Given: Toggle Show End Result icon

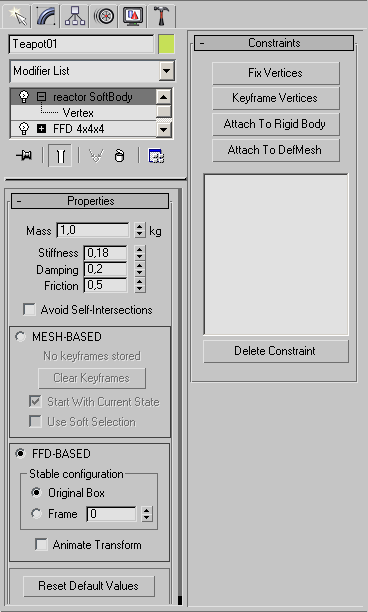Looking at the screenshot, I should coord(60,156).
